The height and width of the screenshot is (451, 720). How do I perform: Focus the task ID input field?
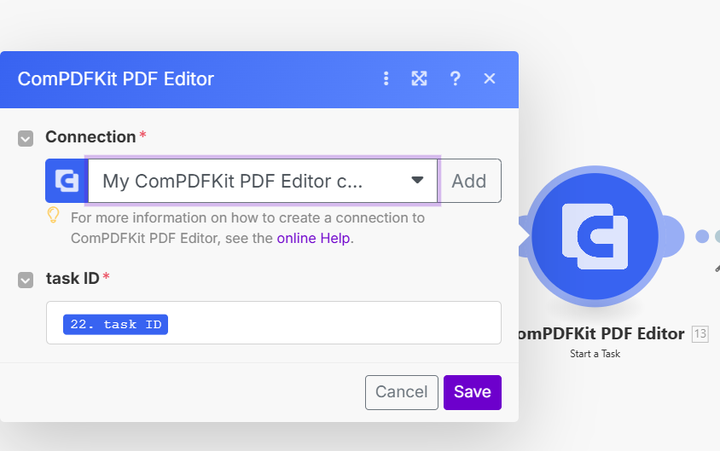[274, 323]
